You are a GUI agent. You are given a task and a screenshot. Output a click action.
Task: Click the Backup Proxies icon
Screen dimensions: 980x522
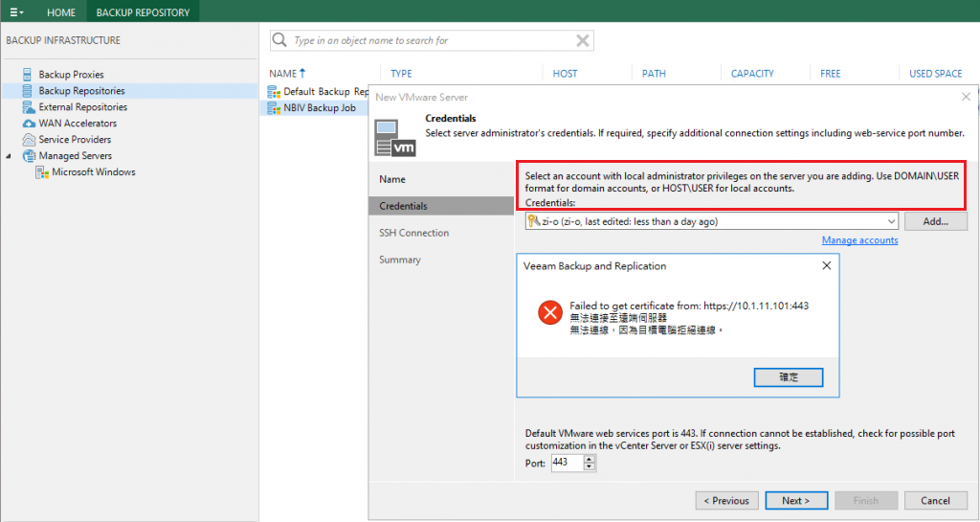click(x=28, y=75)
